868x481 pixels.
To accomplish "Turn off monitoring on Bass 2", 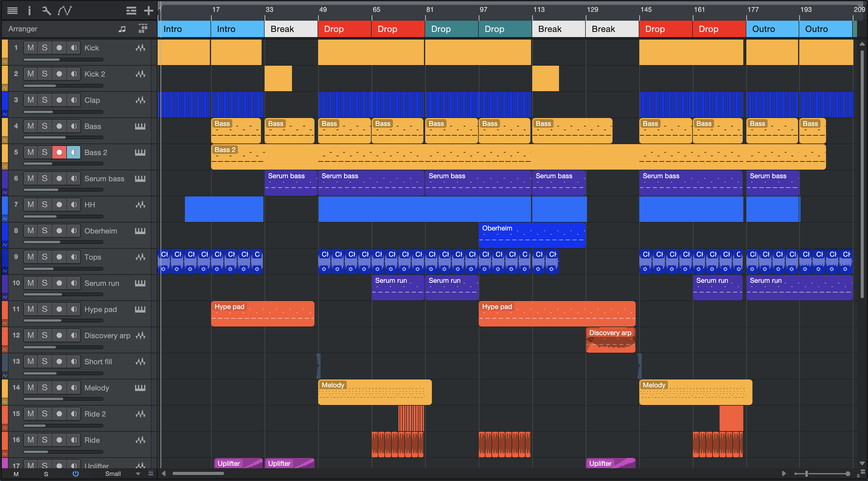I will 74,153.
